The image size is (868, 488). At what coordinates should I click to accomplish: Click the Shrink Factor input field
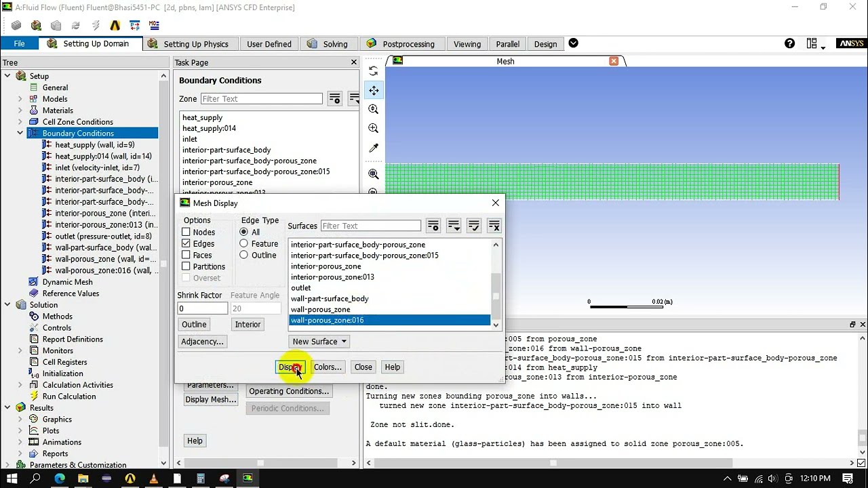coord(203,309)
